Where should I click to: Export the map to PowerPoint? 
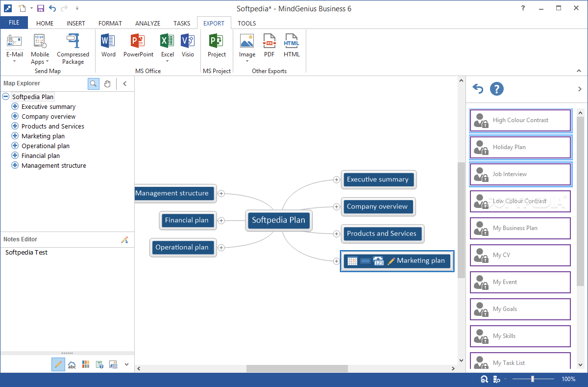click(138, 46)
